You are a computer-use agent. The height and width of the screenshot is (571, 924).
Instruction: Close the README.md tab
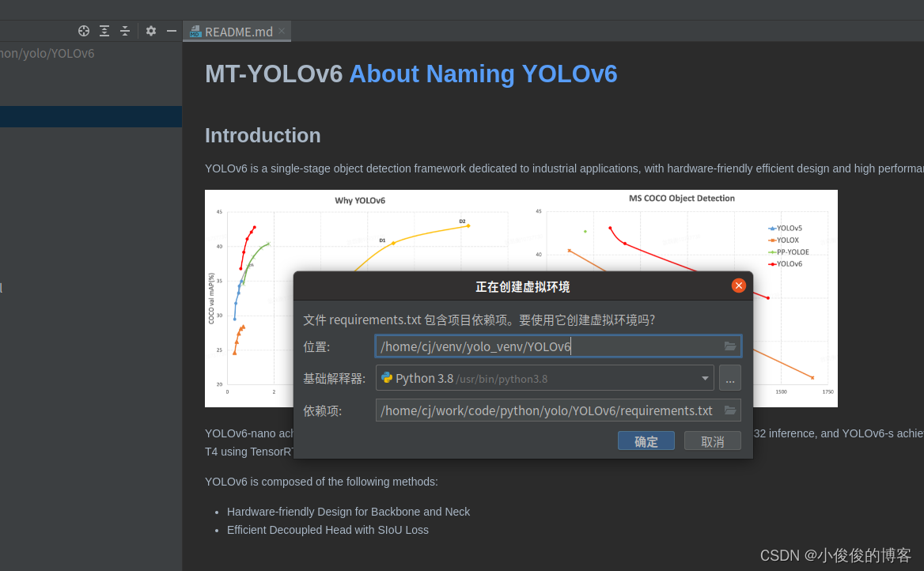coord(282,32)
